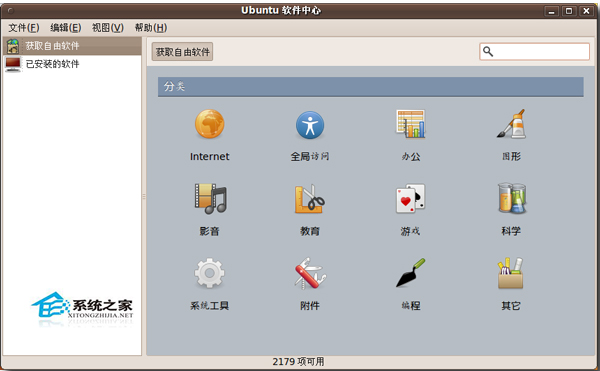Image resolution: width=600 pixels, height=371 pixels.
Task: Open the 系统工具 gear icon
Action: point(209,273)
